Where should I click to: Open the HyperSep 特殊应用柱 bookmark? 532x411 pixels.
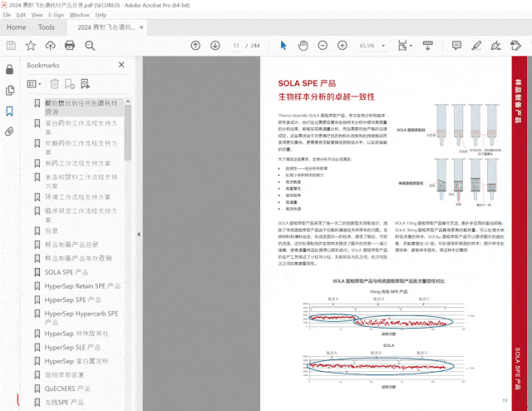76,334
